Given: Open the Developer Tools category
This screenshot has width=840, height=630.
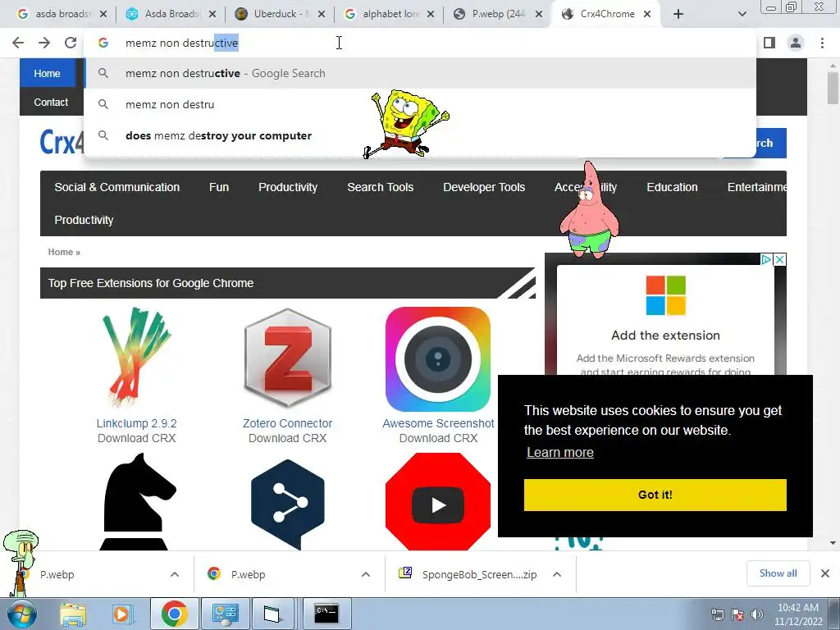Looking at the screenshot, I should pos(484,187).
